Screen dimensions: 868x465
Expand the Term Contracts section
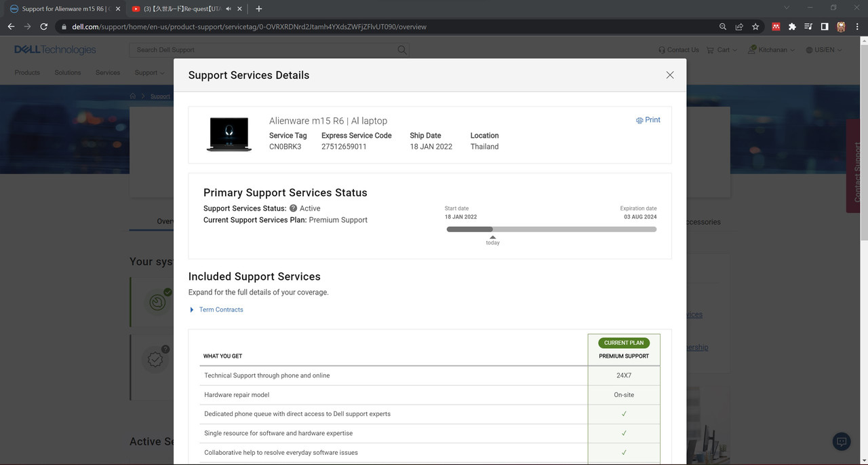[x=216, y=310]
